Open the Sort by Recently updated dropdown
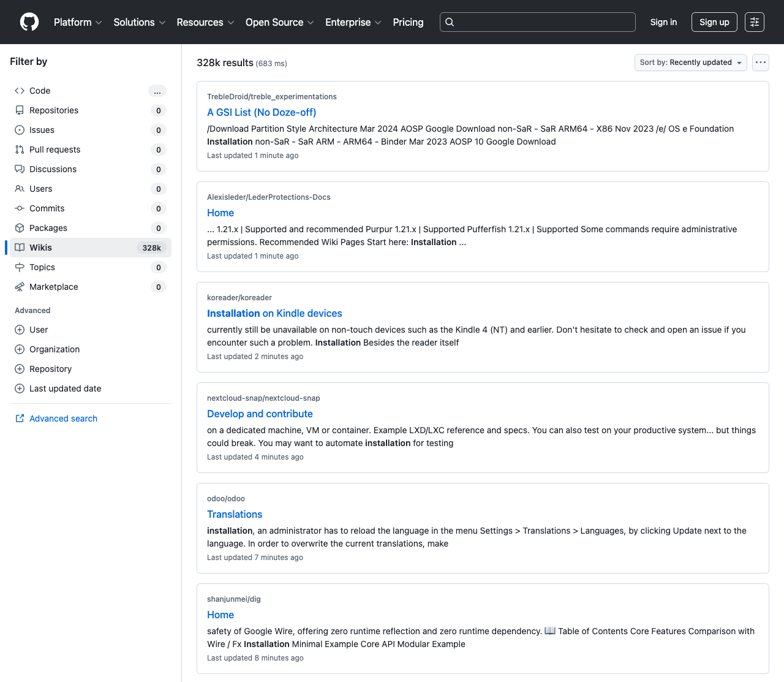This screenshot has height=682, width=784. pos(691,63)
